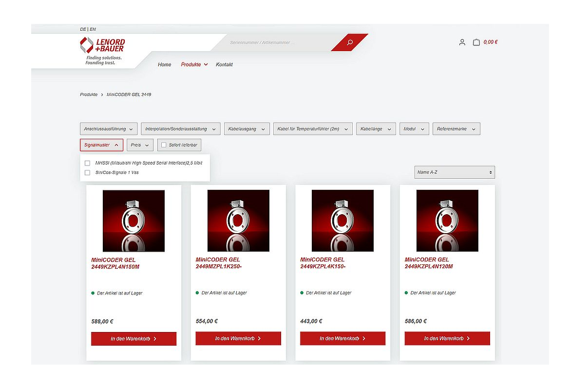The width and height of the screenshot is (588, 387).
Task: Switch language to EN
Action: tap(93, 29)
